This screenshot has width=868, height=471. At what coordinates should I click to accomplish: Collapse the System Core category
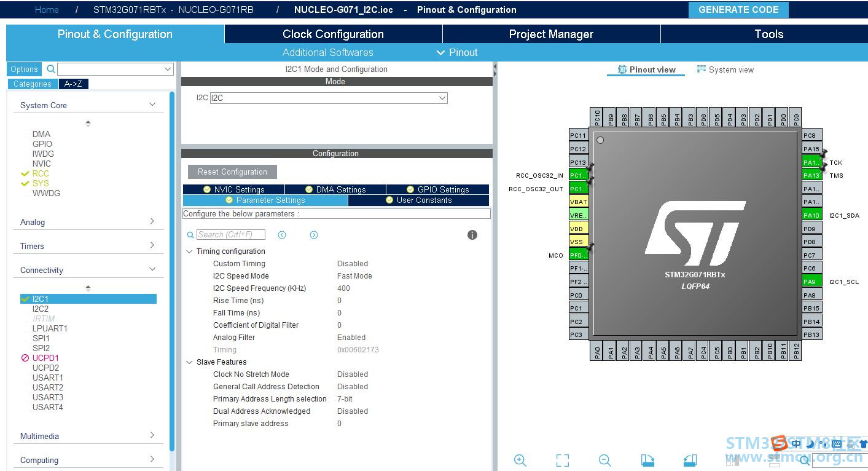pos(152,105)
